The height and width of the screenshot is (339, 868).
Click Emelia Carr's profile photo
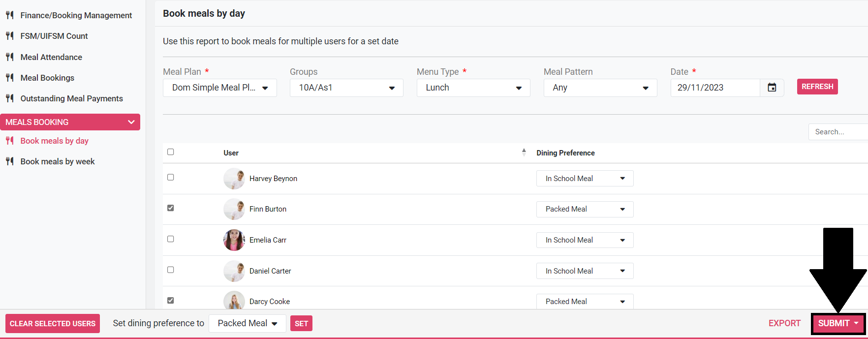(234, 240)
